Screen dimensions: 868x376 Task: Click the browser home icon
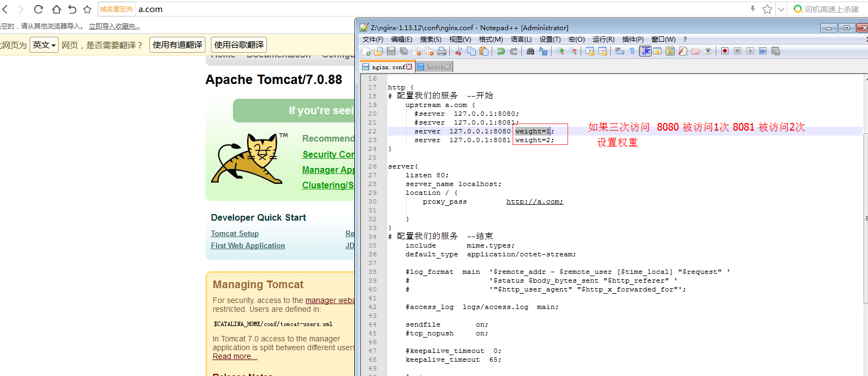tap(56, 9)
